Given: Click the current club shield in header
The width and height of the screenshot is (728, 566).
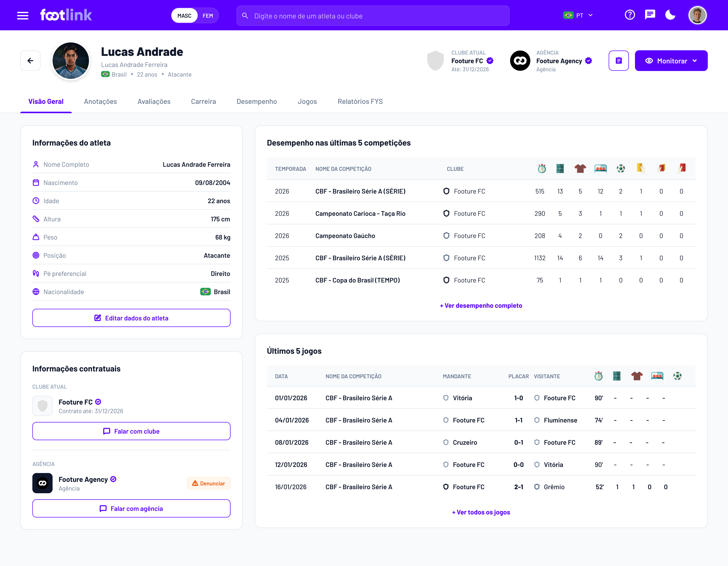Looking at the screenshot, I should (x=435, y=61).
